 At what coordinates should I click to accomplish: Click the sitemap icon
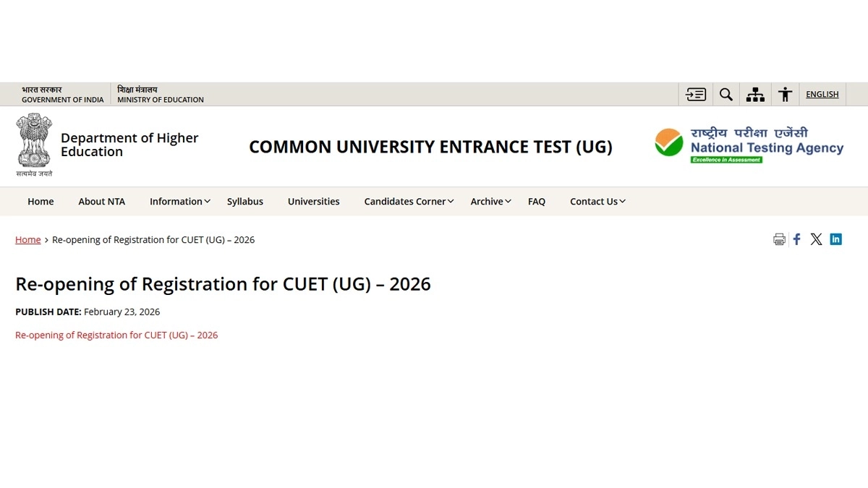pyautogui.click(x=755, y=94)
